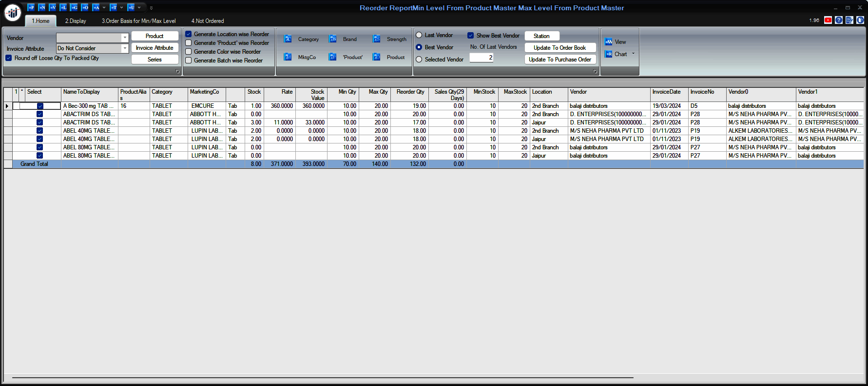
Task: Click the Station button
Action: 541,36
